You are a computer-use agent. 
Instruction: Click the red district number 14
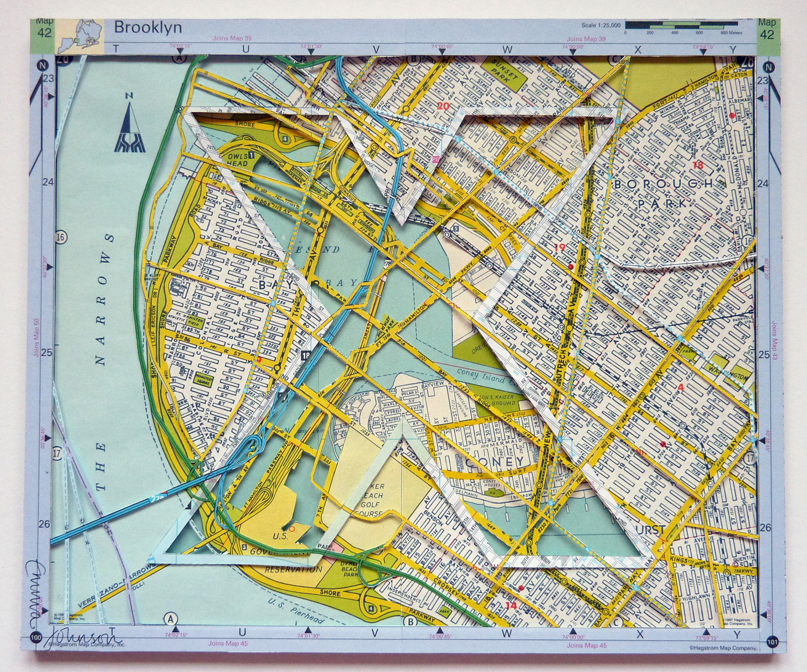[511, 605]
